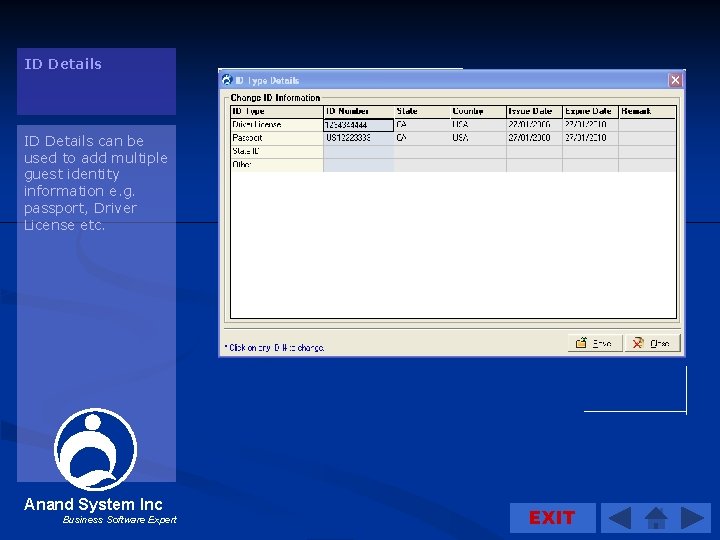Select the Driver License ID number field
Screen dimensions: 720x540
pos(359,125)
